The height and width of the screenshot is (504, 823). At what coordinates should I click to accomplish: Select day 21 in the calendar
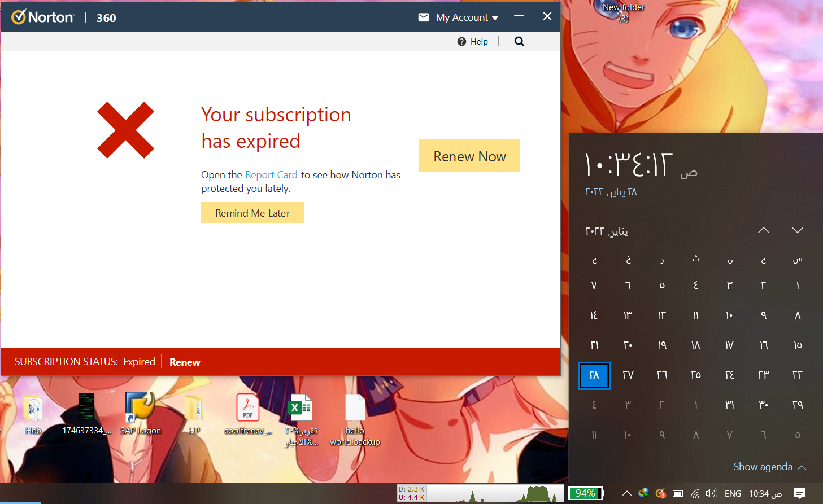pyautogui.click(x=594, y=345)
